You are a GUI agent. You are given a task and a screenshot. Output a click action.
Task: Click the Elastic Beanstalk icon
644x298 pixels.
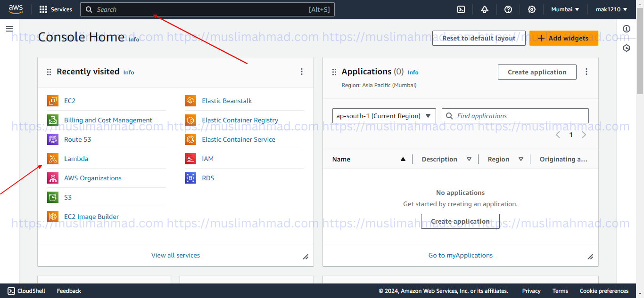coord(190,101)
